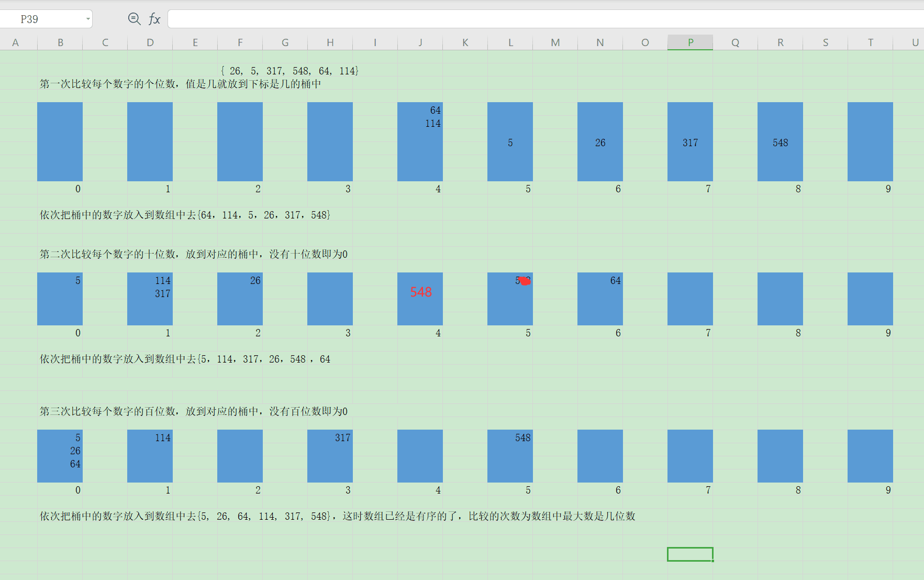Select column C header
The height and width of the screenshot is (580, 924).
[x=105, y=42]
